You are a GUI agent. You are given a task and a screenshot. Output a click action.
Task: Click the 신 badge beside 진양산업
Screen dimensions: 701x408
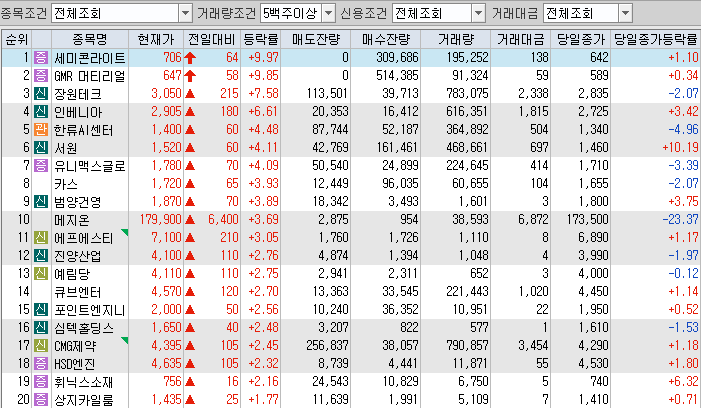[41, 255]
